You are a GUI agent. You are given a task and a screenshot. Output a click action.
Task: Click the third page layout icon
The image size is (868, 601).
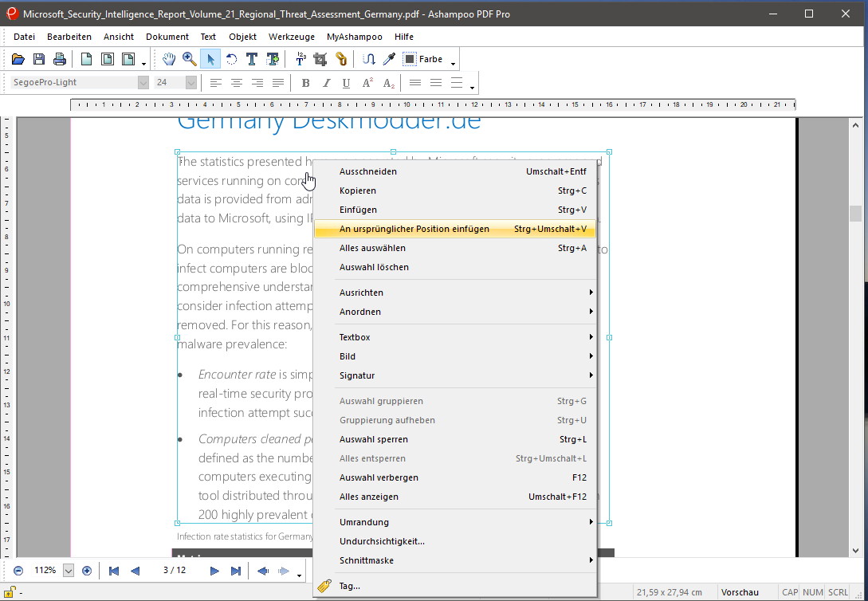(128, 59)
